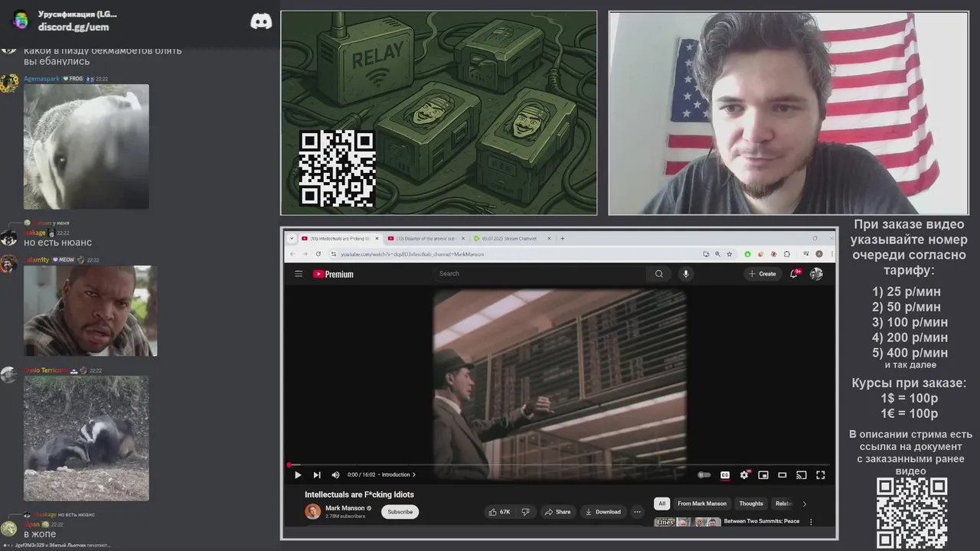This screenshot has width=980, height=551.
Task: Bookmark this page with the star
Action: click(x=728, y=253)
